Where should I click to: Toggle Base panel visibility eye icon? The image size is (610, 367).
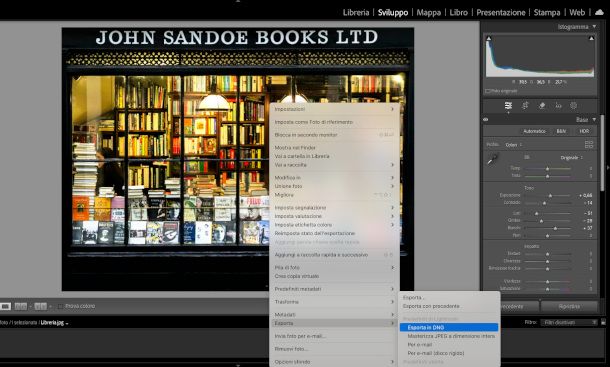(x=486, y=119)
